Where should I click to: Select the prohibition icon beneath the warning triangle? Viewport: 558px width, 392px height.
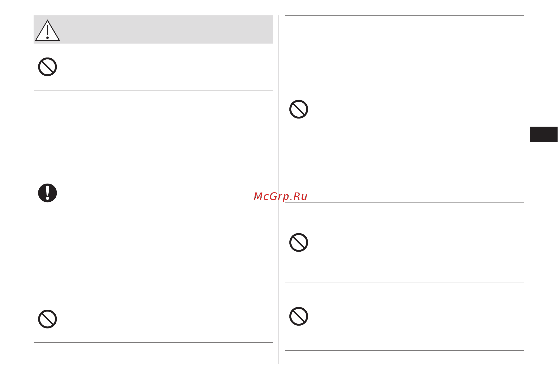click(x=47, y=67)
